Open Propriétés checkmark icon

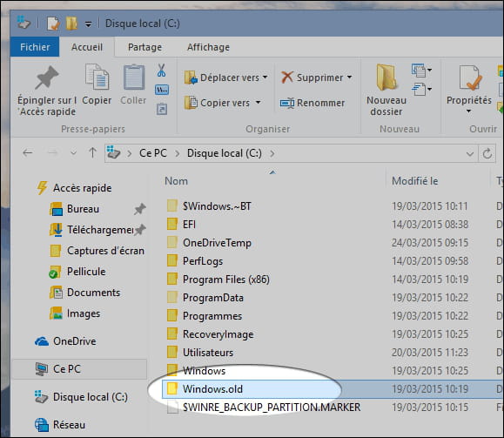tap(469, 77)
